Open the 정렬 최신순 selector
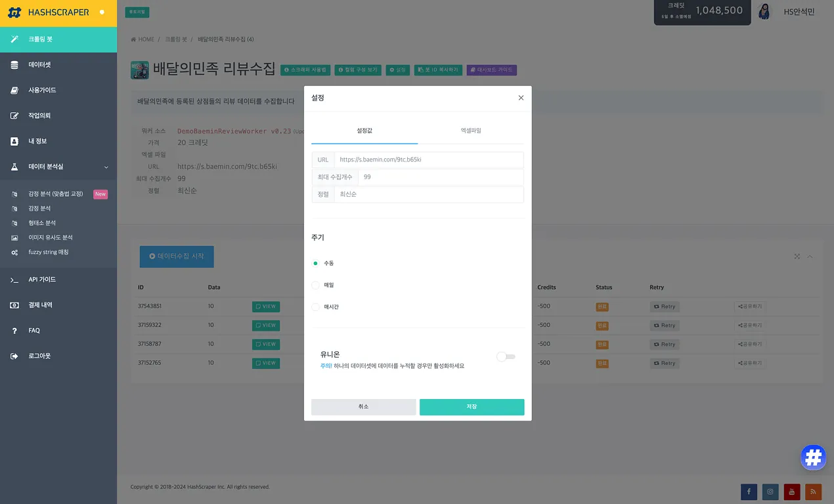The image size is (834, 504). pyautogui.click(x=428, y=195)
